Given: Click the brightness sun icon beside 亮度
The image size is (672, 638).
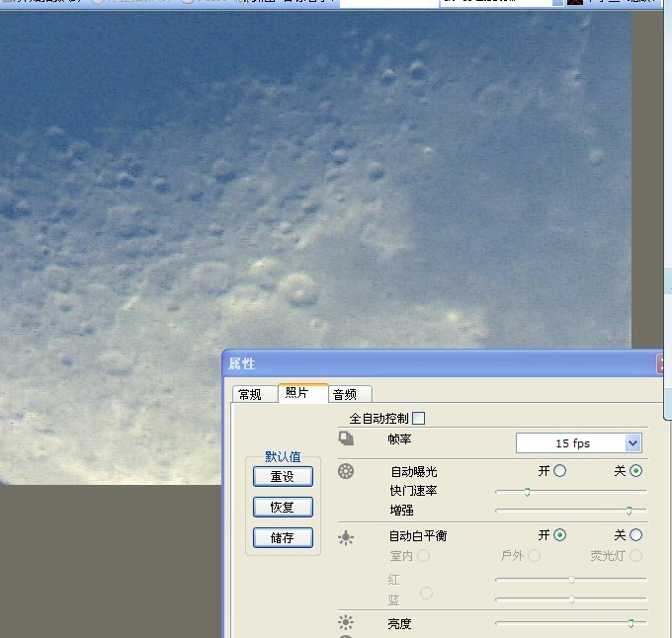Looking at the screenshot, I should click(x=346, y=622).
